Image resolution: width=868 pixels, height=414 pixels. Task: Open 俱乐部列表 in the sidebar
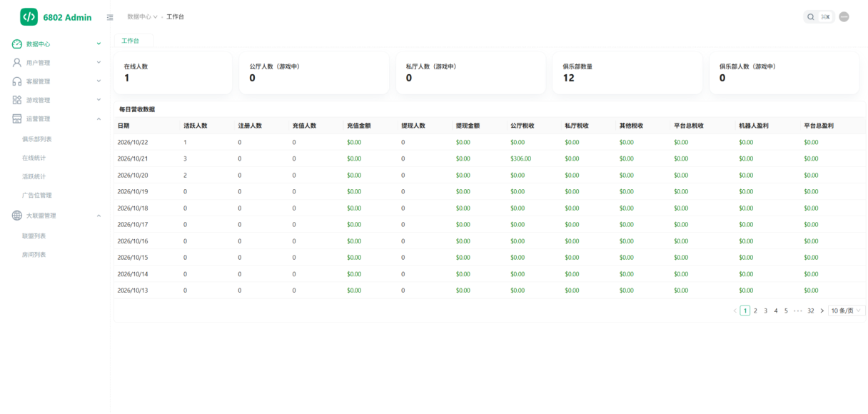click(x=37, y=139)
